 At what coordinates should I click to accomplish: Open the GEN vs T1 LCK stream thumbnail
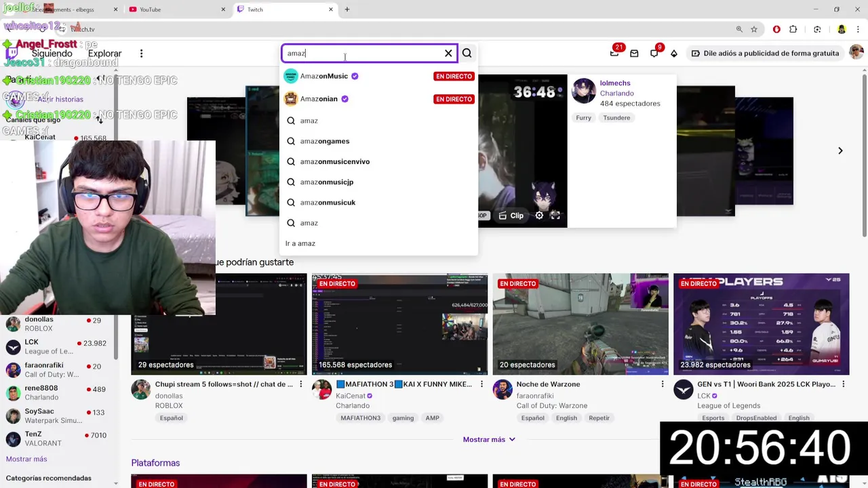[x=761, y=324]
